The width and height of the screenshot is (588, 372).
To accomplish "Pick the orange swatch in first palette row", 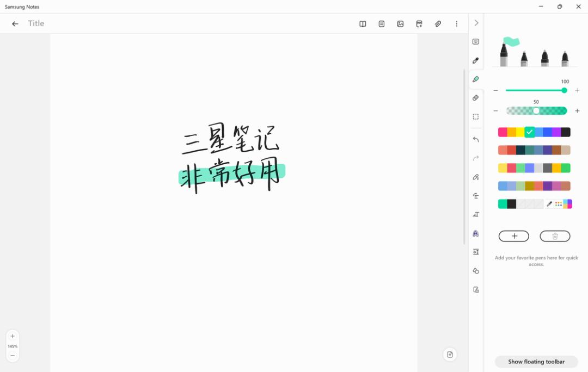I will [x=511, y=132].
